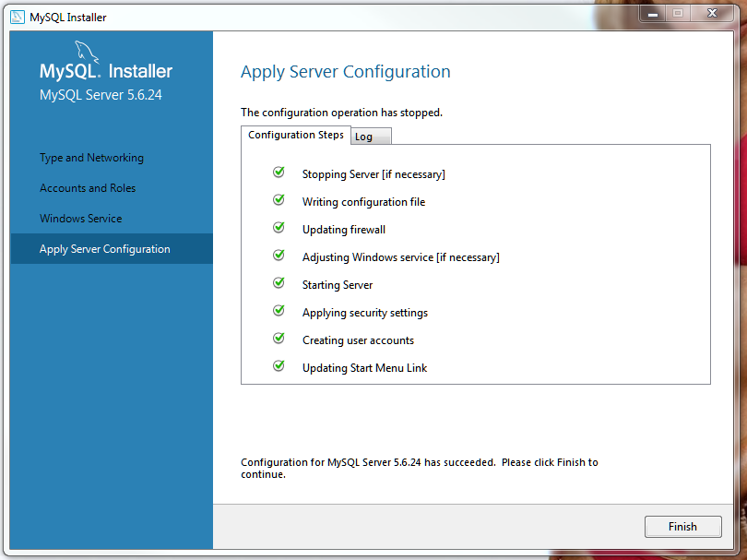Open the Accounts and Roles step
This screenshot has height=560, width=747.
tap(88, 188)
